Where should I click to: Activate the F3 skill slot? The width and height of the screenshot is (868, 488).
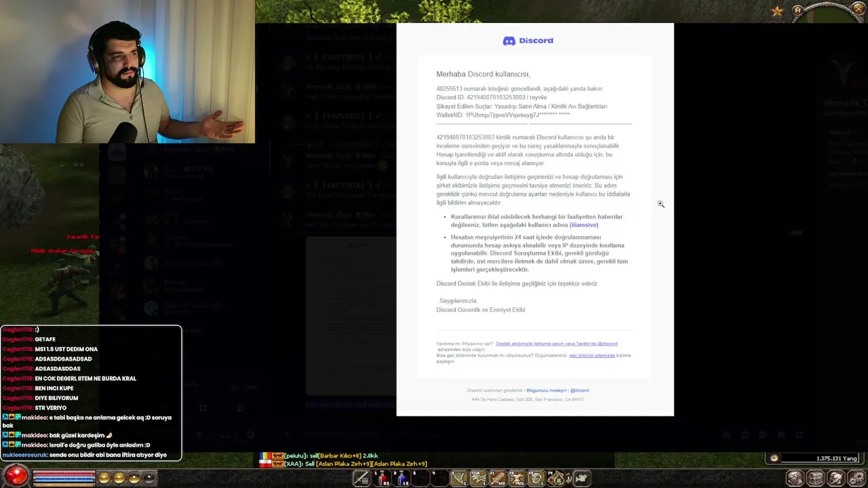pyautogui.click(x=536, y=479)
